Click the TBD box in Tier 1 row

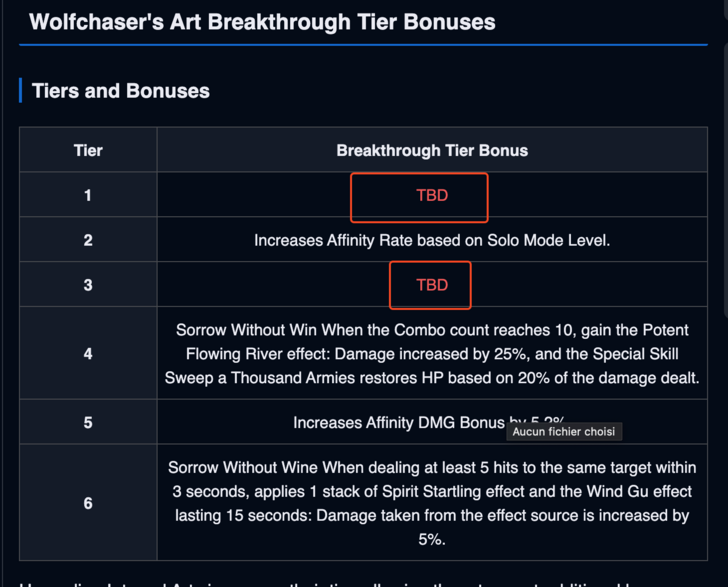pyautogui.click(x=419, y=197)
